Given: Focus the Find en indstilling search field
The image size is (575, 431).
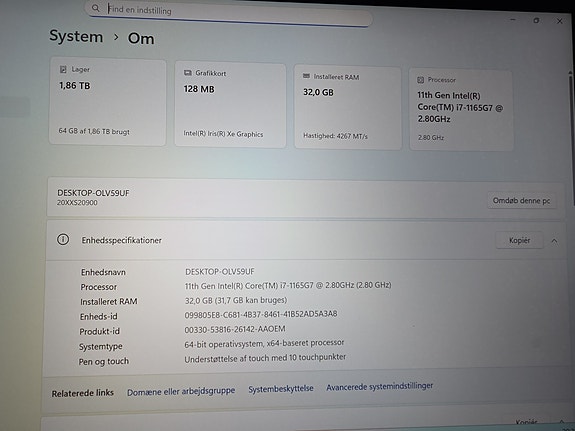Looking at the screenshot, I should pos(229,13).
